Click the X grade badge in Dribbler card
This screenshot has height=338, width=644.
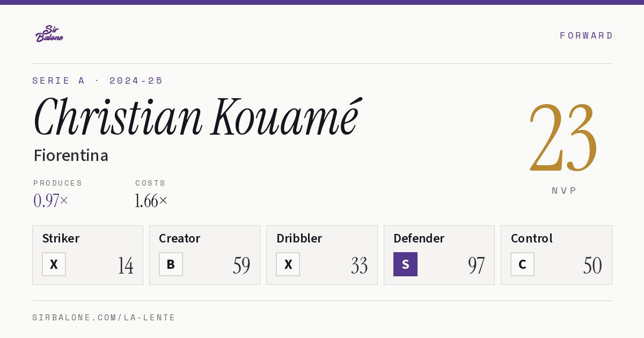288,264
